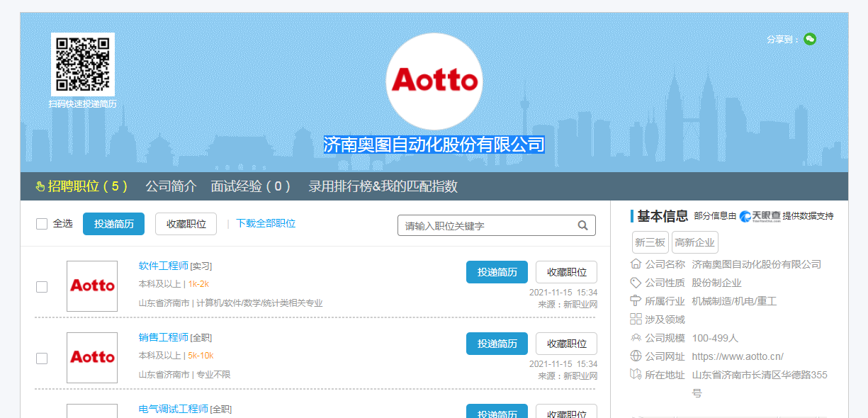Click the Tianyancha logo icon
Image resolution: width=868 pixels, height=418 pixels.
(760, 216)
